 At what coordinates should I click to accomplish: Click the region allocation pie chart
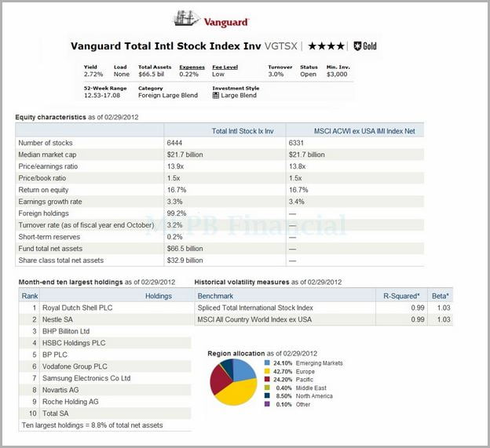tap(233, 382)
